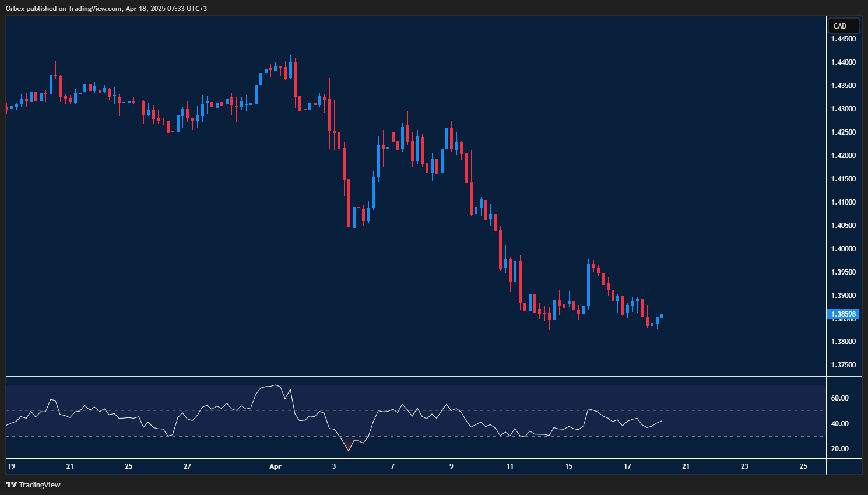868x495 pixels.
Task: Click the Apr month label on time axis
Action: click(275, 466)
